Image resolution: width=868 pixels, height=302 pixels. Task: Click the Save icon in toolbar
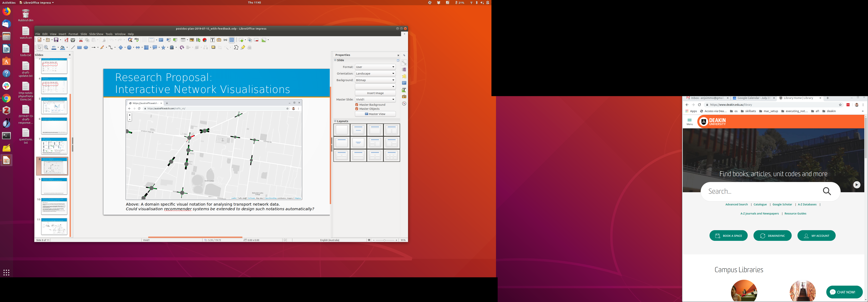click(x=56, y=40)
